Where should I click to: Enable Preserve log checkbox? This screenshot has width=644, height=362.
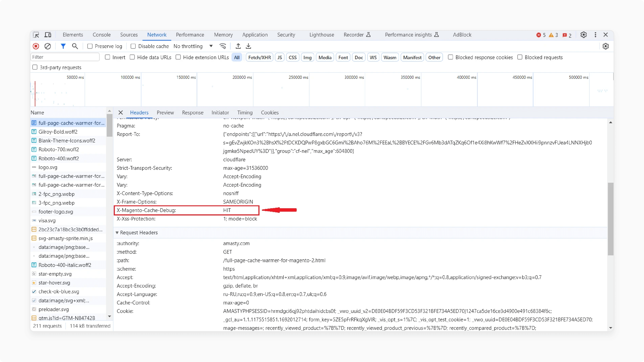pos(90,46)
